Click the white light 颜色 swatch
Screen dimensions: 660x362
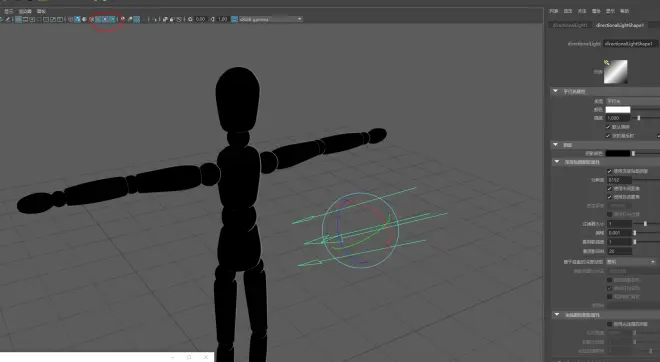[618, 110]
